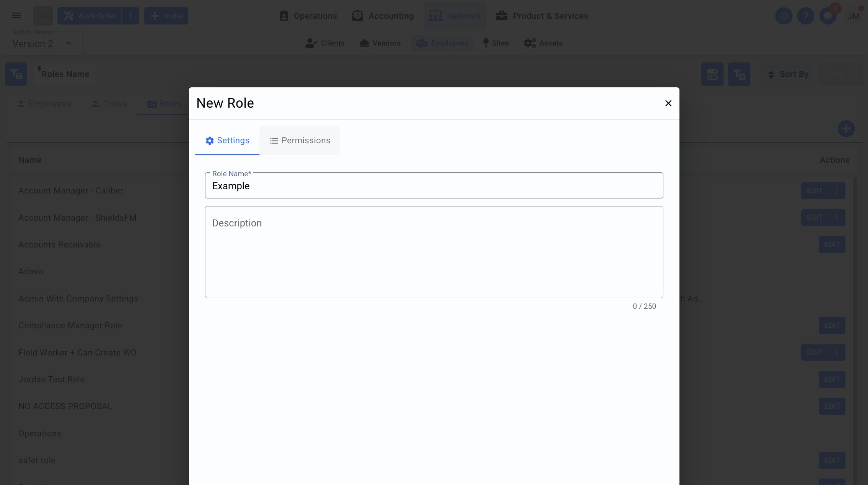Click the add filter icon near Sort By

coord(739,74)
